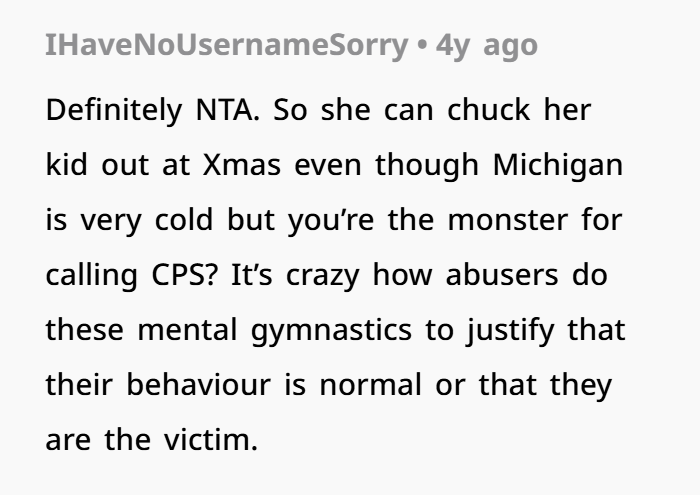Open the '4y ago' comment timestamp permalink
Screen dimensions: 700x495
[x=487, y=45]
